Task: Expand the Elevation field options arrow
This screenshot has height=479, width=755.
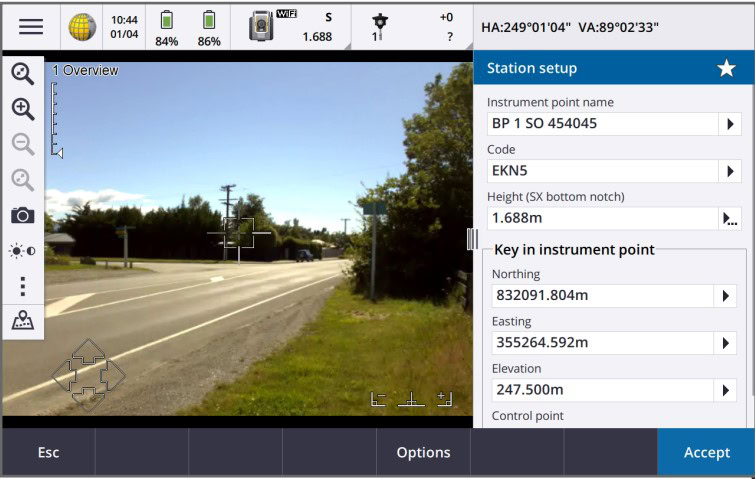Action: (x=725, y=390)
